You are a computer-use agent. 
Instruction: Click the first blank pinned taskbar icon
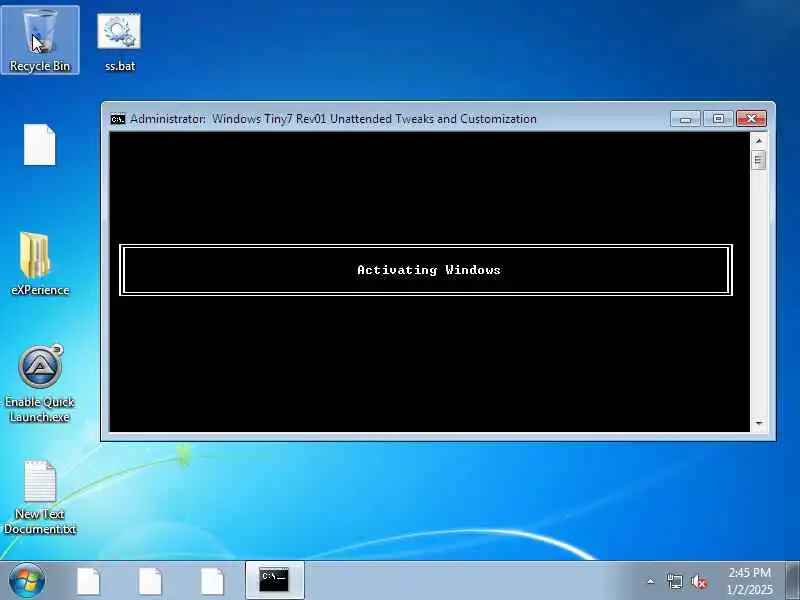tap(89, 581)
